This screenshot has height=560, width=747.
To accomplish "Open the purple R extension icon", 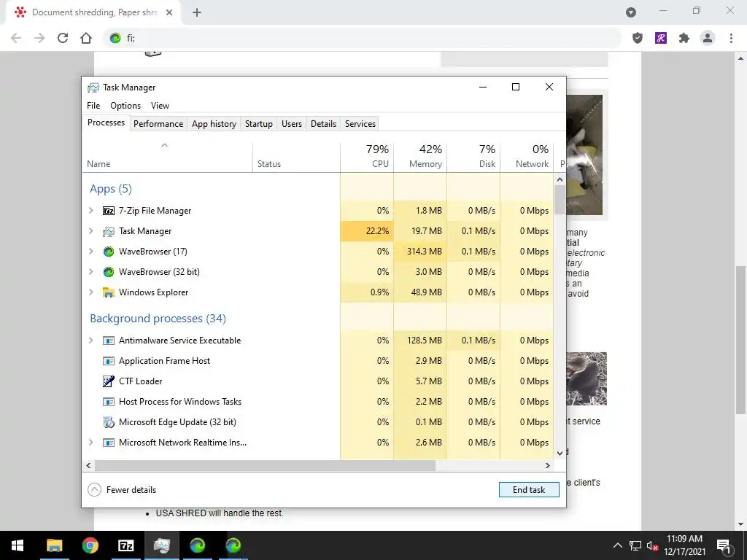I will 661,38.
